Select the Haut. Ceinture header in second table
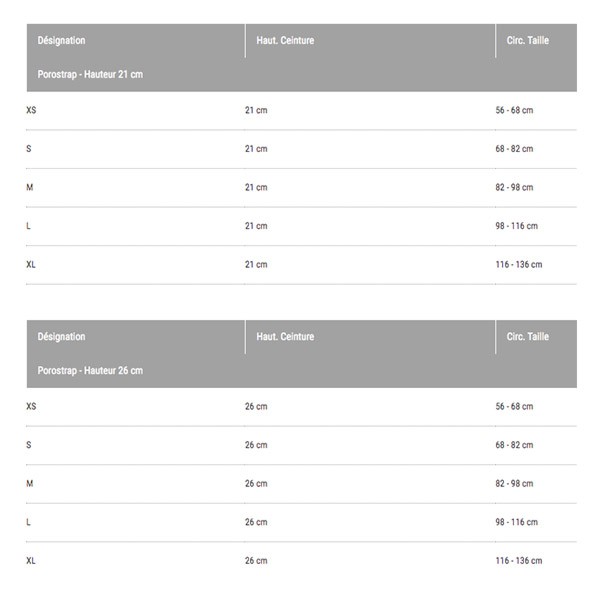Screen dimensions: 600x600 point(285,336)
